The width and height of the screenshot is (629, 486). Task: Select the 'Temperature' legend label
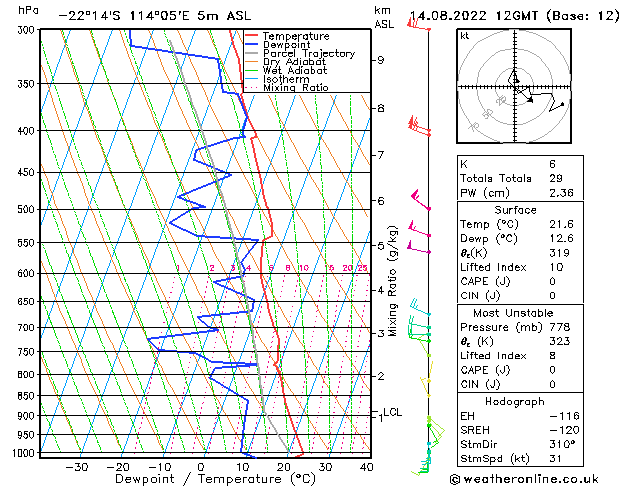[x=296, y=36]
